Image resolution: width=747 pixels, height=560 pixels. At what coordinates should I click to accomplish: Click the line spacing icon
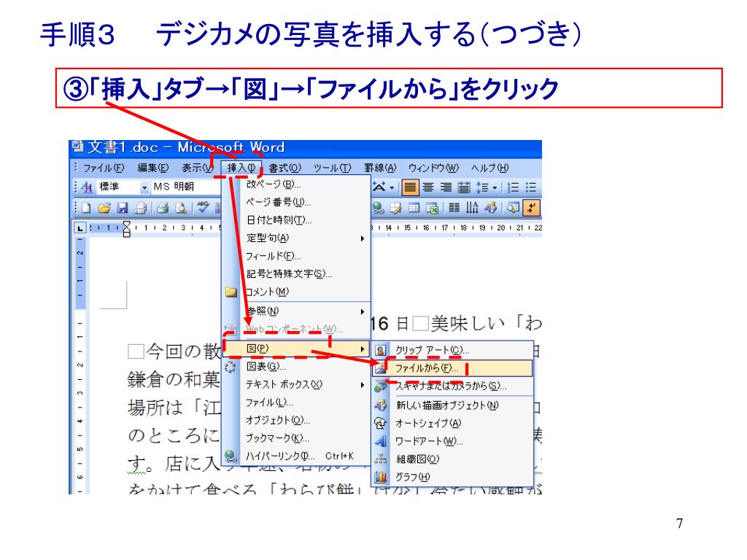coord(483,187)
